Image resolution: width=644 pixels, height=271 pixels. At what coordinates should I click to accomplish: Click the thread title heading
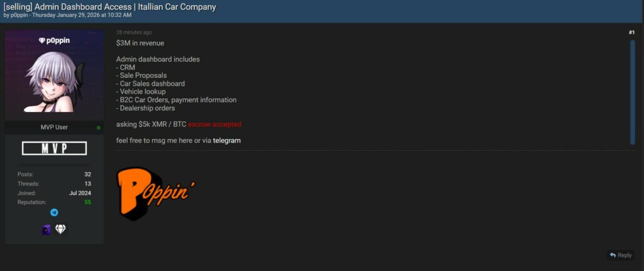point(110,7)
